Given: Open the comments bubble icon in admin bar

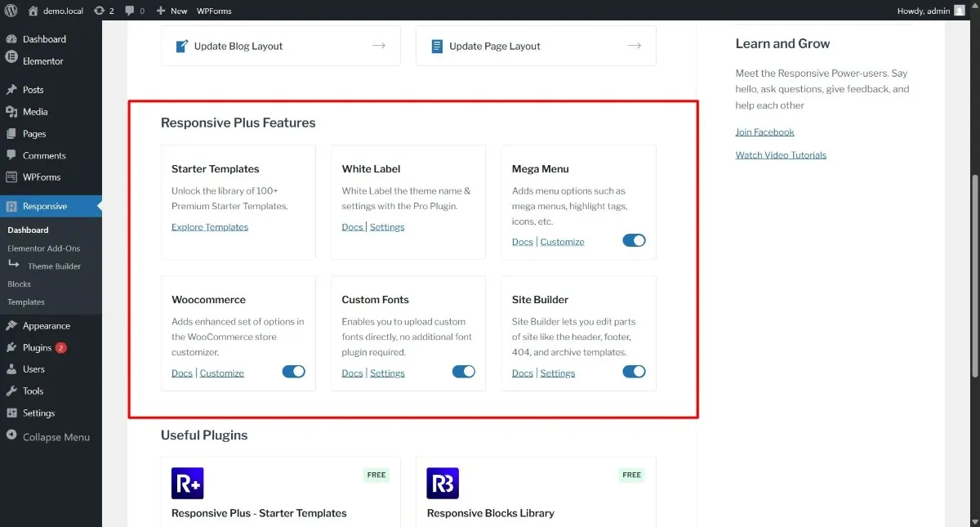Looking at the screenshot, I should (130, 11).
